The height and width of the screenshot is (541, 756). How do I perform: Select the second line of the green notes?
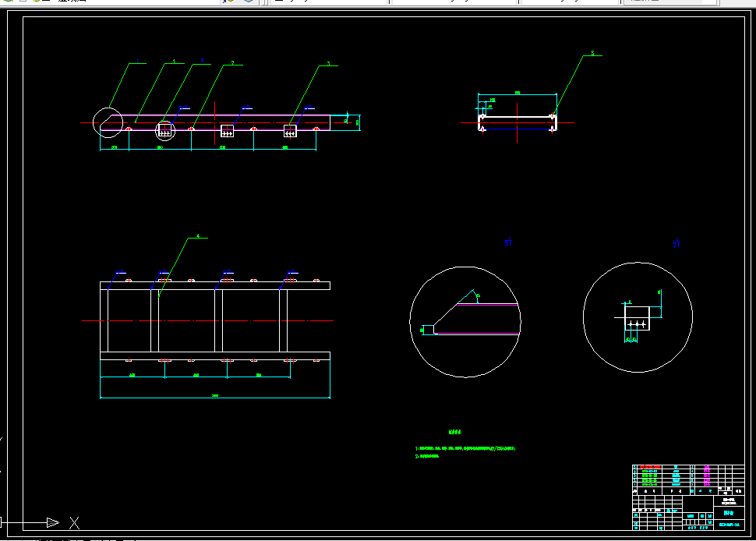click(427, 456)
